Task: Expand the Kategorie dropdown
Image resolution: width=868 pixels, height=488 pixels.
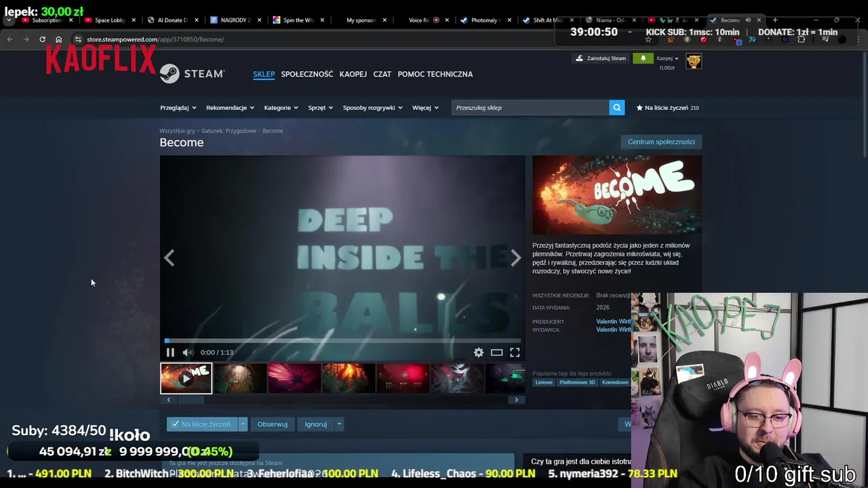Action: click(x=281, y=108)
